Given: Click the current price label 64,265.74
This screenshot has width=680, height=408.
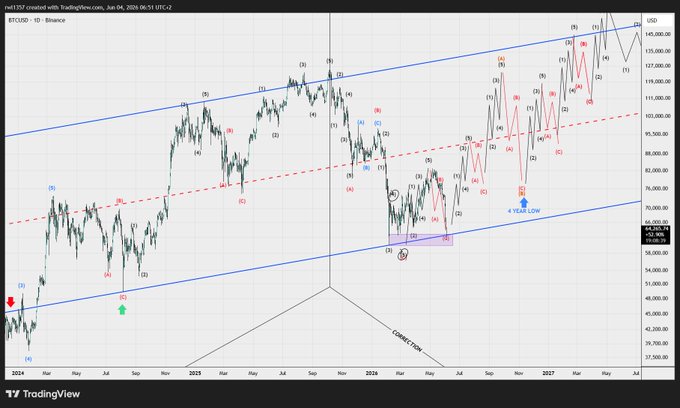Looking at the screenshot, I should (657, 228).
